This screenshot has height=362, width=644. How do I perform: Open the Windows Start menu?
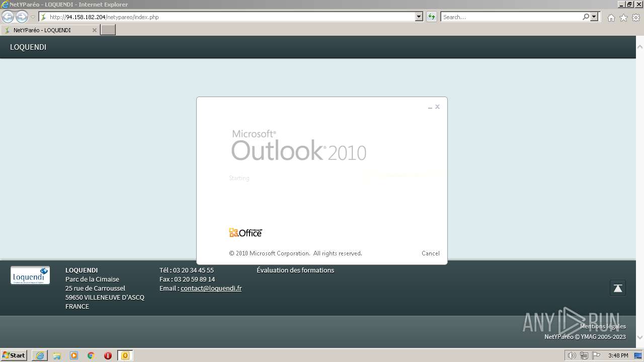point(14,355)
